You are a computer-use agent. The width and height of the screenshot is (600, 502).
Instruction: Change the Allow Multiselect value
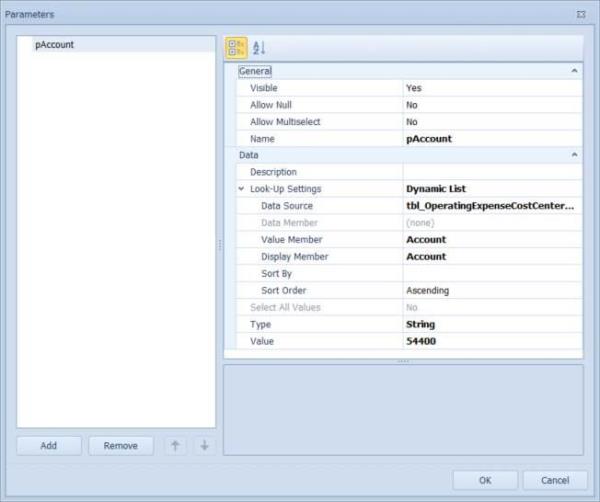tap(490, 122)
